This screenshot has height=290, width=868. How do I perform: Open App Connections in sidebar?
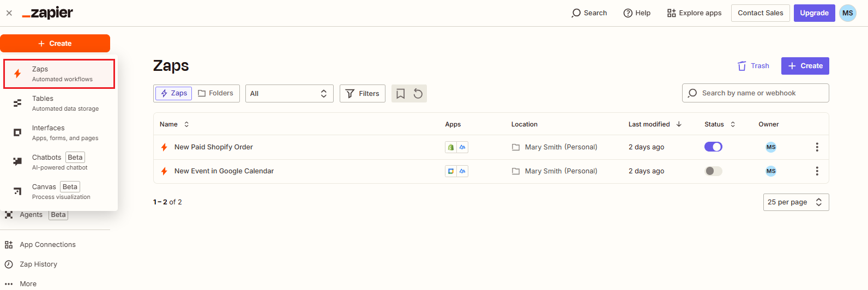tap(40, 245)
